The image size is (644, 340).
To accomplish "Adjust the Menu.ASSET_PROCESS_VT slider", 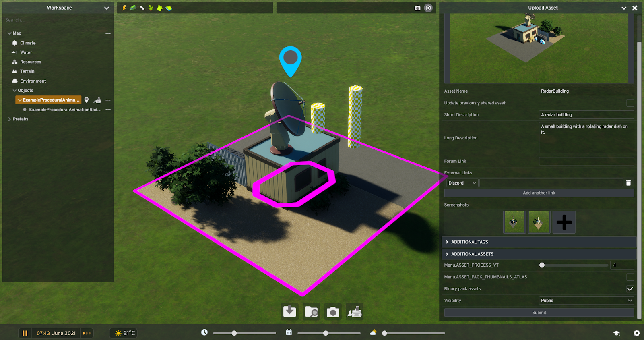I will pos(542,265).
